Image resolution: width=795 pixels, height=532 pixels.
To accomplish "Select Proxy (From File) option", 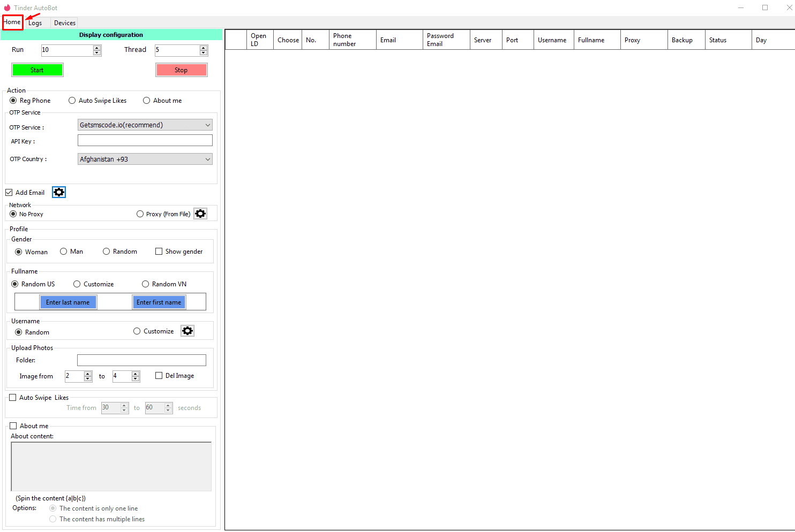I will (163, 214).
